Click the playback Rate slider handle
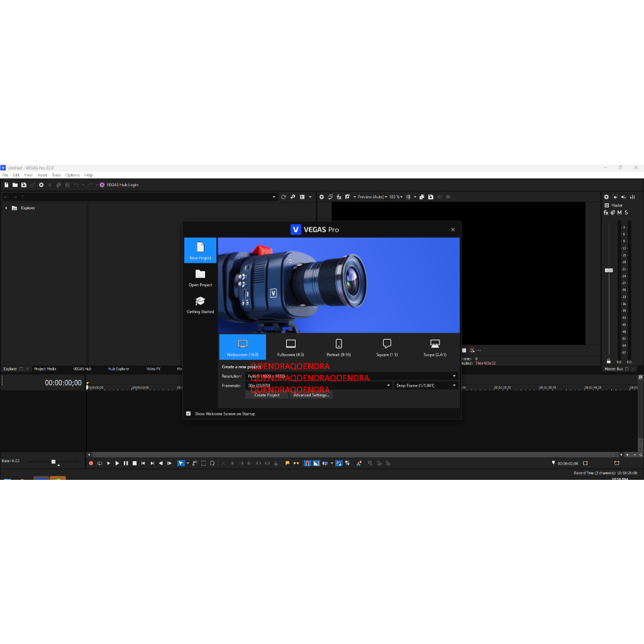The height and width of the screenshot is (644, 644). pyautogui.click(x=53, y=462)
